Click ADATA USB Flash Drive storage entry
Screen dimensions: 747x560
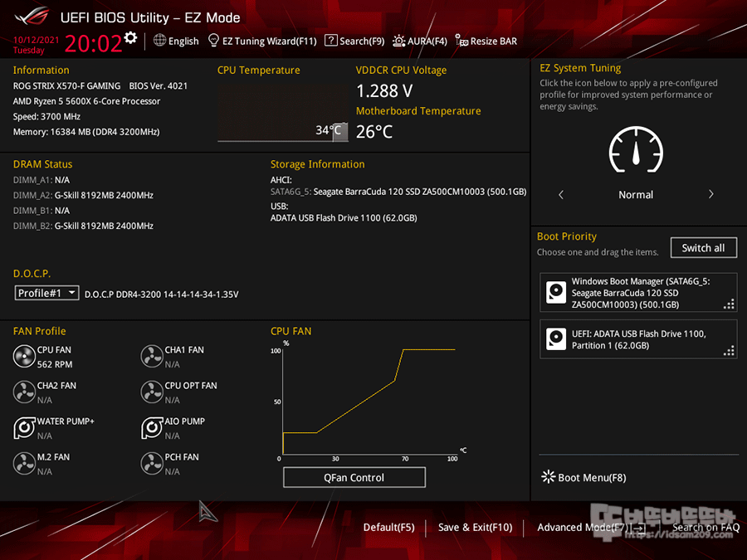344,217
